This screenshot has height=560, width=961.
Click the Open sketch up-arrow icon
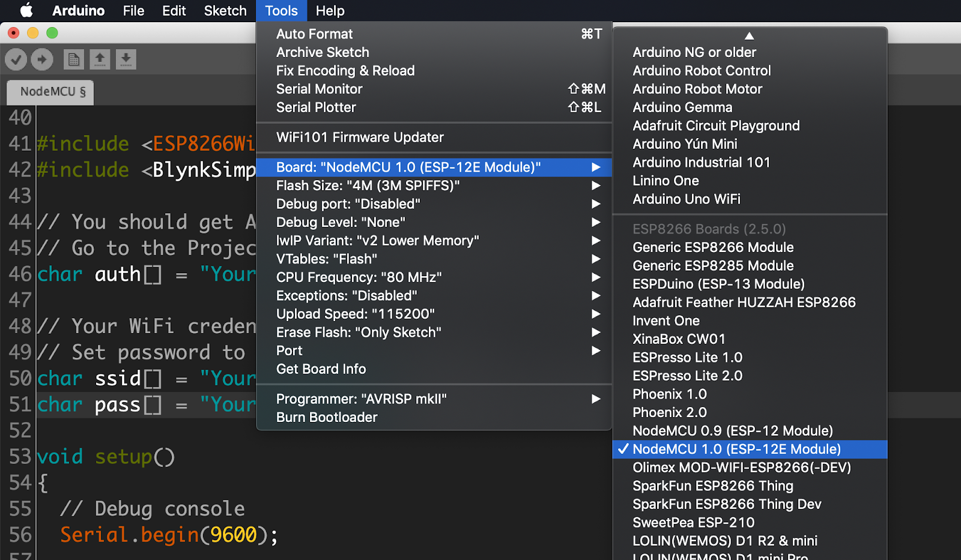(x=100, y=59)
